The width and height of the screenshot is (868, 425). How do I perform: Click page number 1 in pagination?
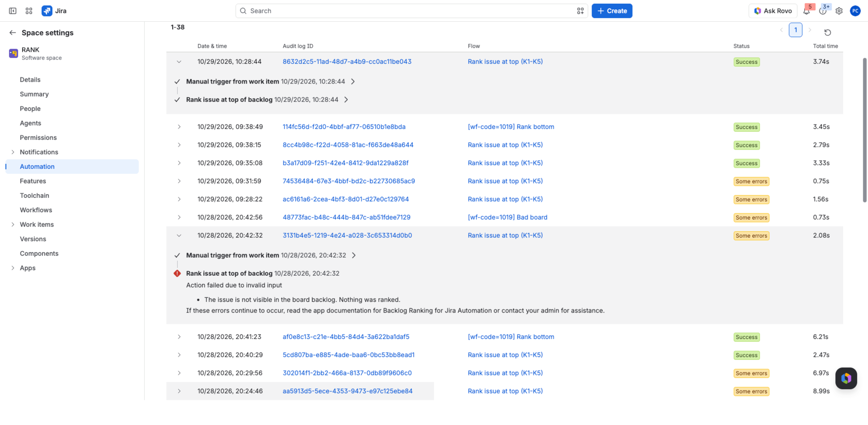click(795, 30)
